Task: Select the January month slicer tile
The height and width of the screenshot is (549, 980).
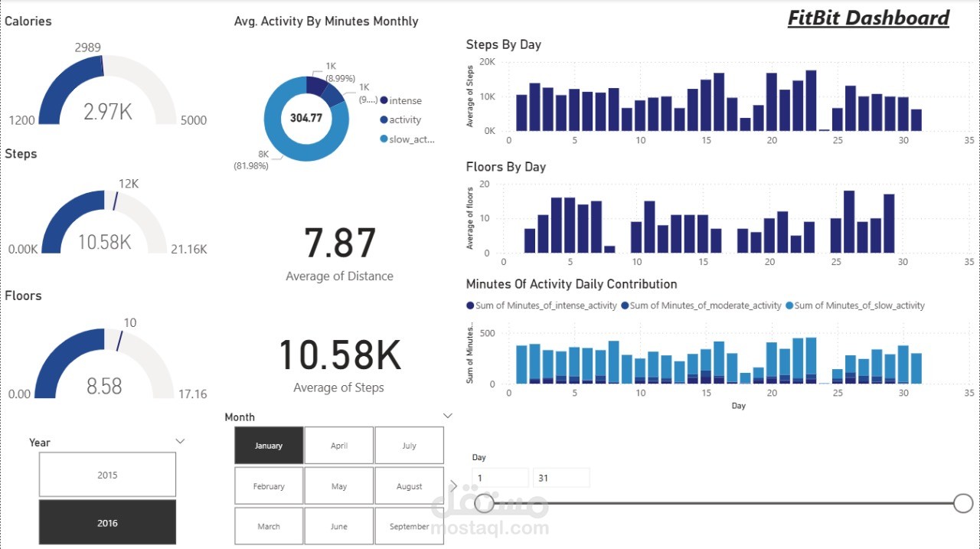Action: (x=269, y=445)
